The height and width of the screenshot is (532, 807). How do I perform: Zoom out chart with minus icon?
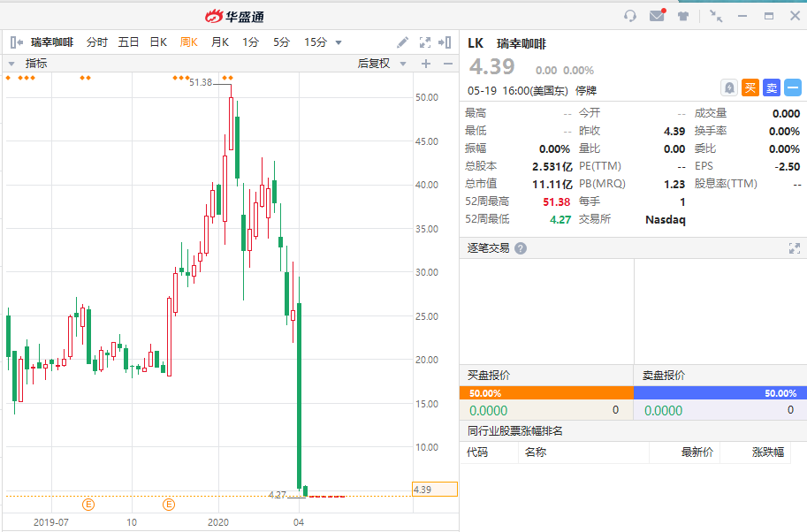click(x=448, y=64)
